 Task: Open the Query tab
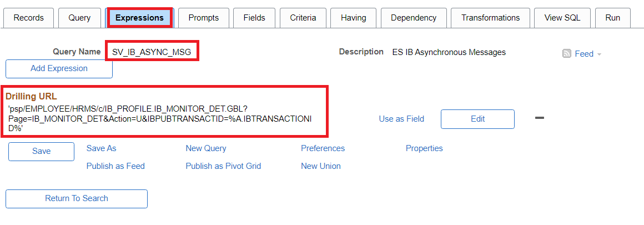pyautogui.click(x=79, y=18)
